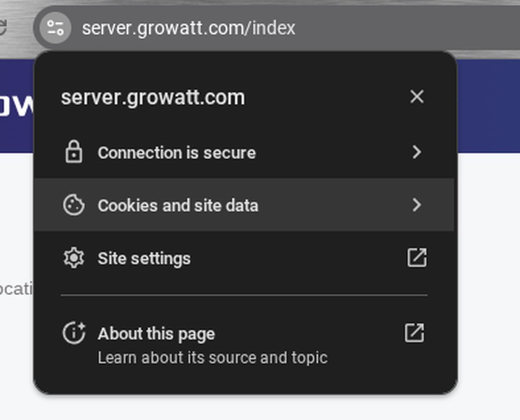
Task: Click the cookie icon
Action: point(74,205)
